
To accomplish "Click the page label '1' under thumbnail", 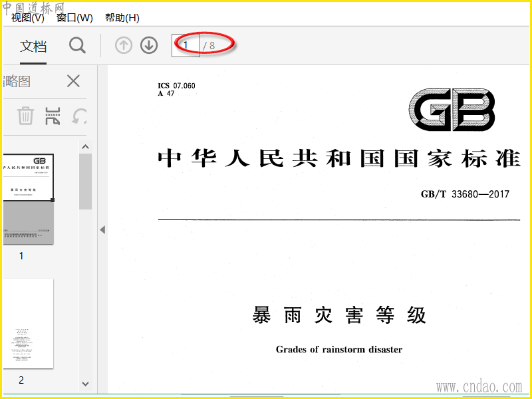I will tap(21, 256).
